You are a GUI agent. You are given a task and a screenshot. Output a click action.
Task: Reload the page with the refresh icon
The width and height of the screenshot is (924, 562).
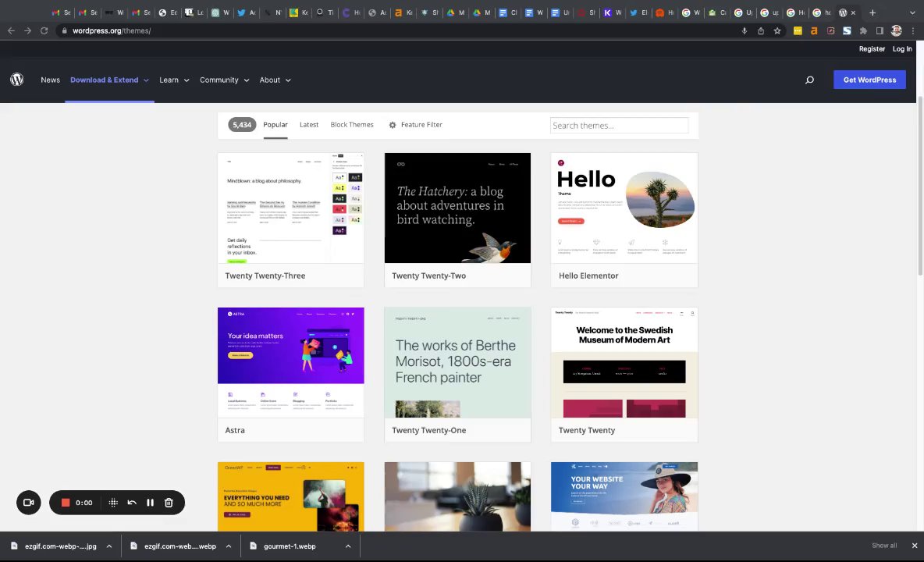click(44, 30)
